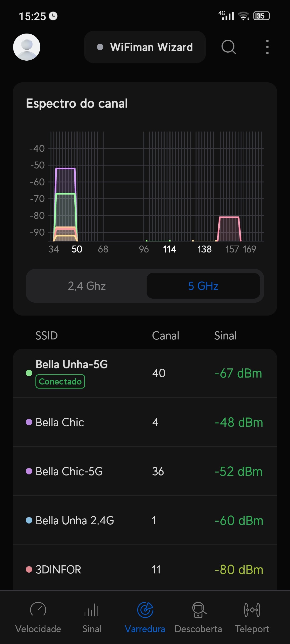
Task: Select the Bella Unha 2.4G network
Action: pyautogui.click(x=145, y=520)
